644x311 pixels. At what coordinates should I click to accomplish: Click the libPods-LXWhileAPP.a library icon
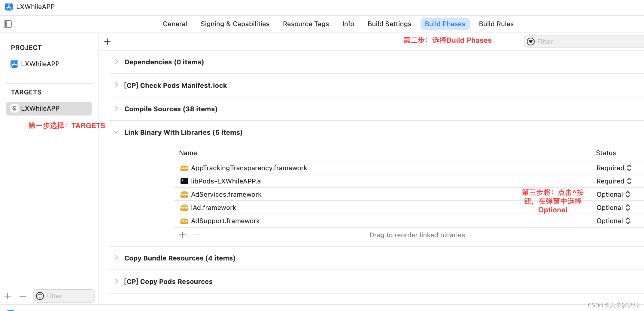184,181
